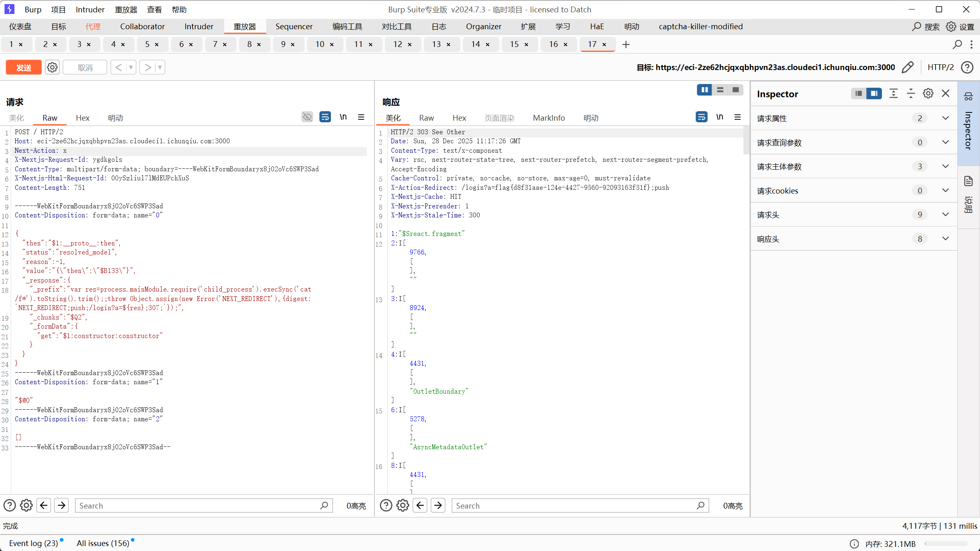980x551 pixels.
Task: Switch to stacked horizontal layout view
Action: pyautogui.click(x=720, y=90)
